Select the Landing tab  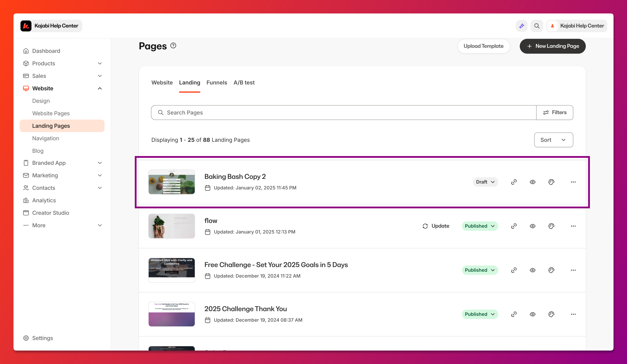coord(190,83)
